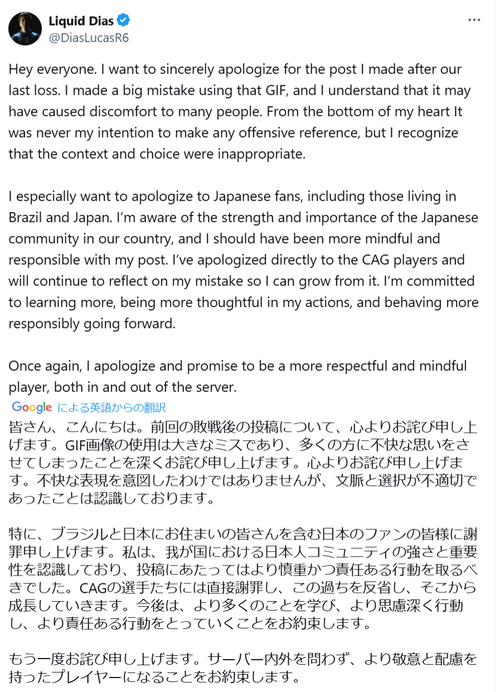This screenshot has height=692, width=500.
Task: Click the Japanese paragraph starting 特に、ブラジル
Action: [243, 579]
